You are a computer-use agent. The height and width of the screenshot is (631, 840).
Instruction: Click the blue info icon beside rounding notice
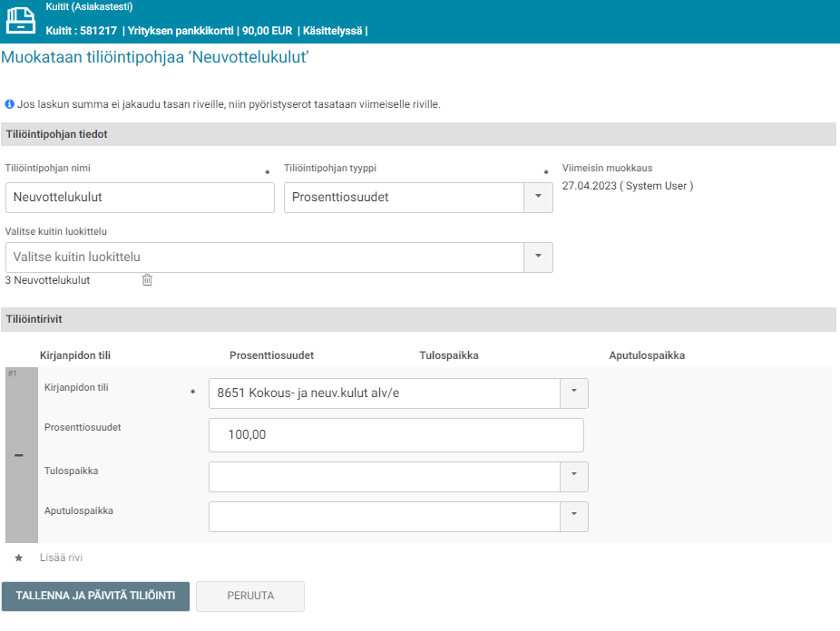click(x=9, y=104)
